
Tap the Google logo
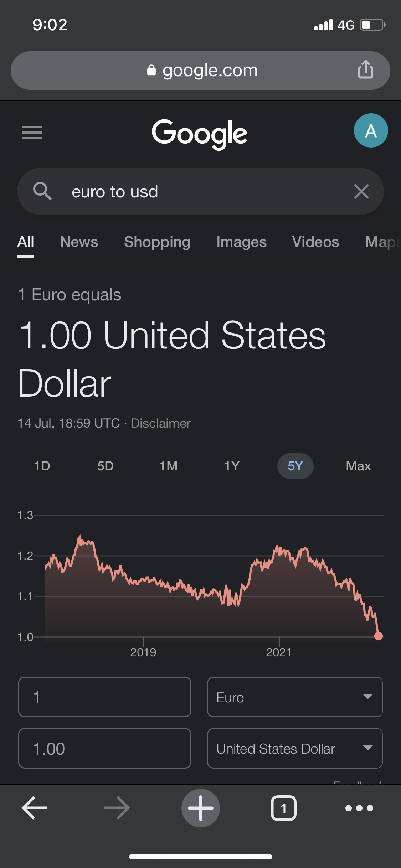coord(200,133)
